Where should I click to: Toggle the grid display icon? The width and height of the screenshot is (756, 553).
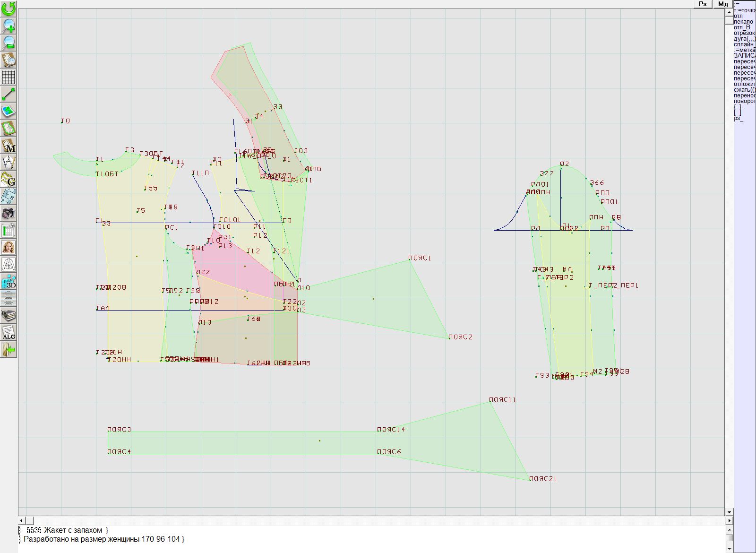(9, 77)
